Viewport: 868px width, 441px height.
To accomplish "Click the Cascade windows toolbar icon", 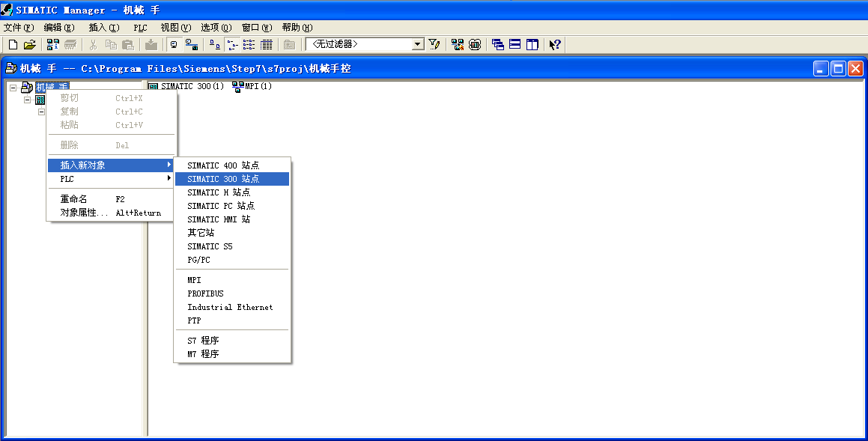I will (498, 45).
